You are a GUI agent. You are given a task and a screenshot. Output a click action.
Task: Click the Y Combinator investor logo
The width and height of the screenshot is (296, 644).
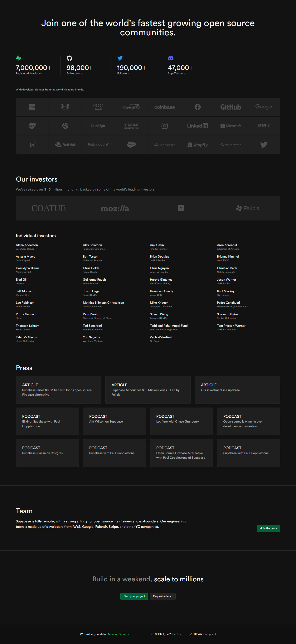[x=181, y=208]
